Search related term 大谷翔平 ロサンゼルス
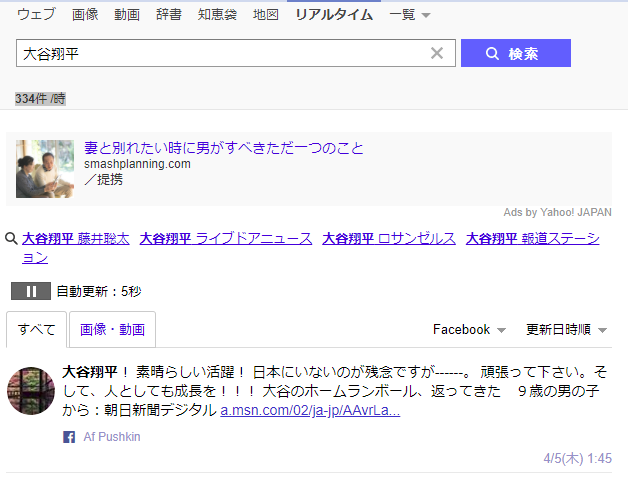This screenshot has width=628, height=478. tap(389, 238)
